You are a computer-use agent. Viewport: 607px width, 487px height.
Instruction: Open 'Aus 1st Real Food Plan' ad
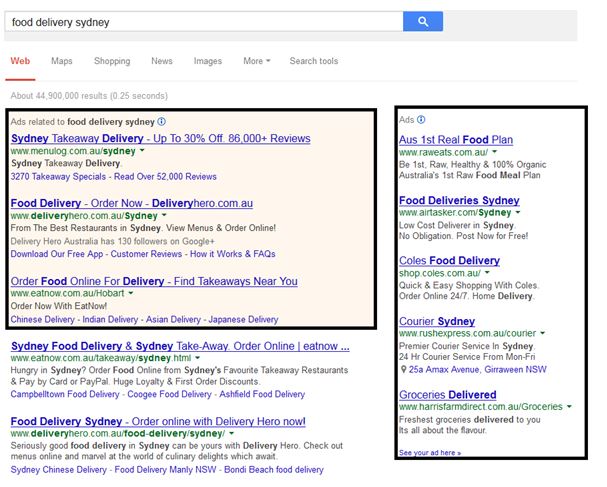pos(456,140)
